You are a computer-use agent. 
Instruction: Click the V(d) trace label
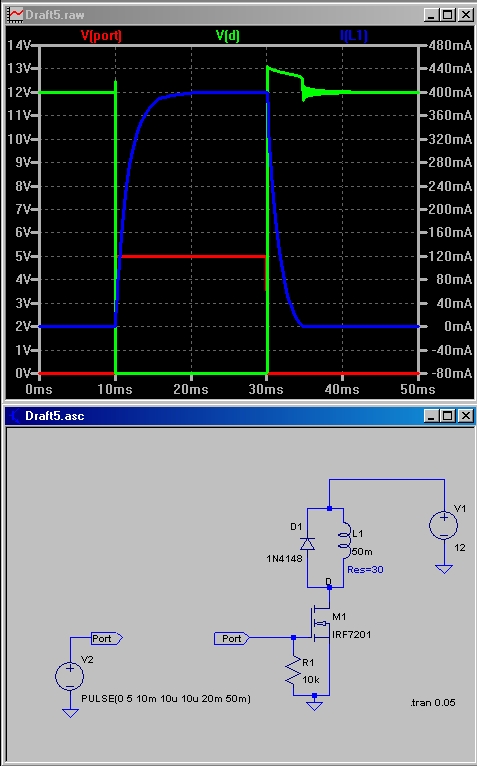click(228, 36)
